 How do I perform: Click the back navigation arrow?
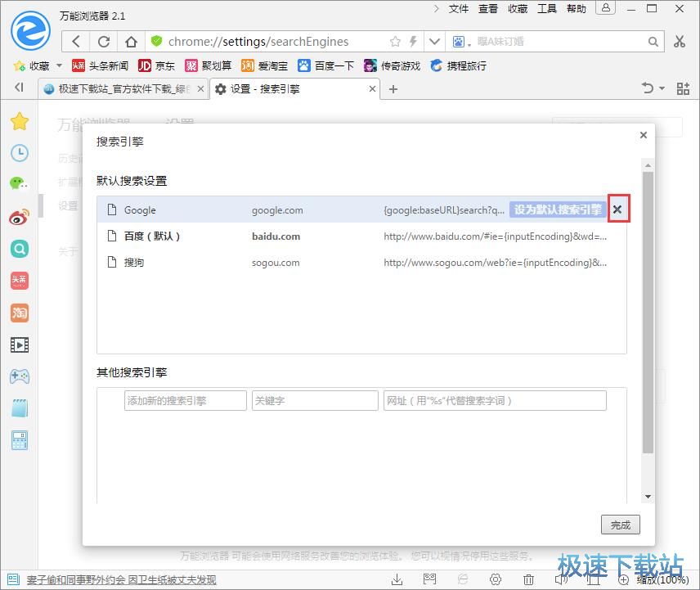click(x=76, y=42)
